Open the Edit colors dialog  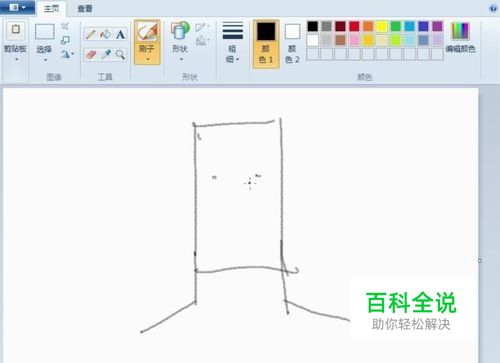(x=460, y=37)
